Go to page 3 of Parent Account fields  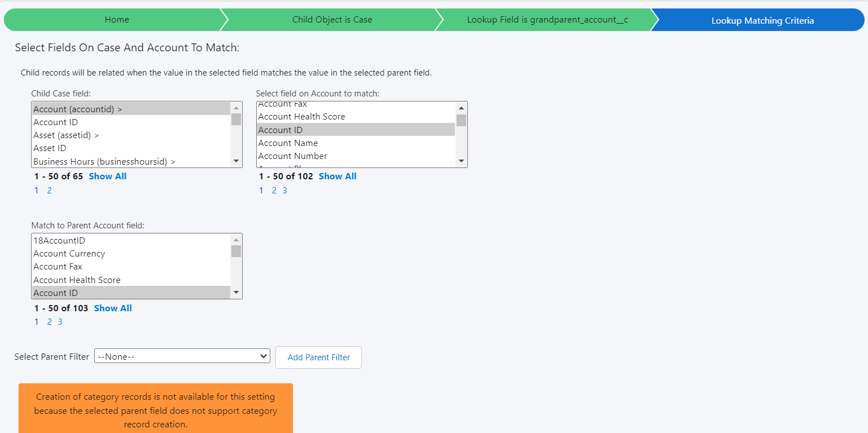[60, 321]
